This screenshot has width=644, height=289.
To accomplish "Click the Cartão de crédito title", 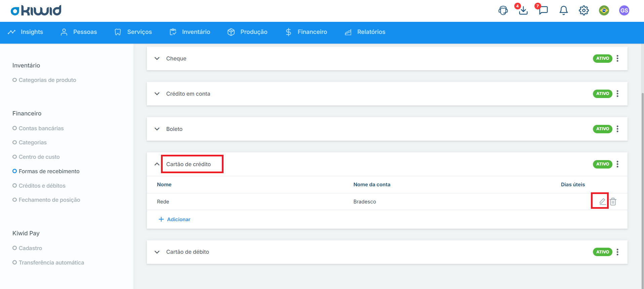I will tap(189, 164).
